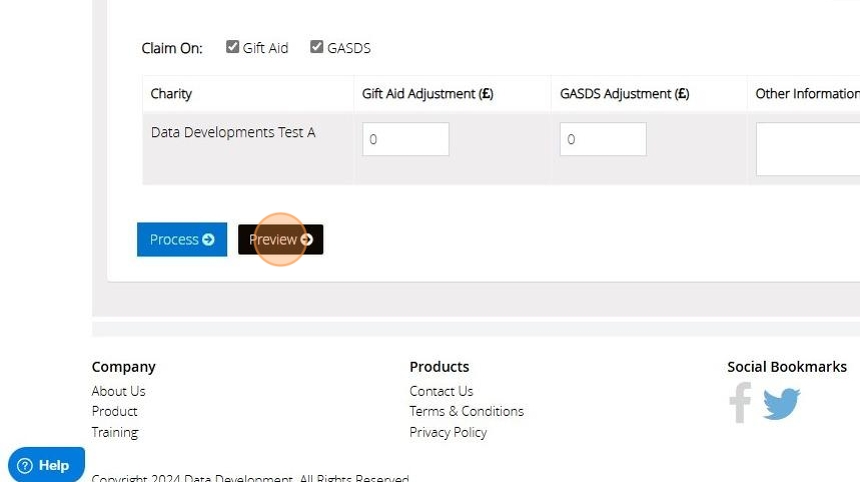Click the Charity column header
The image size is (860, 482).
point(171,94)
